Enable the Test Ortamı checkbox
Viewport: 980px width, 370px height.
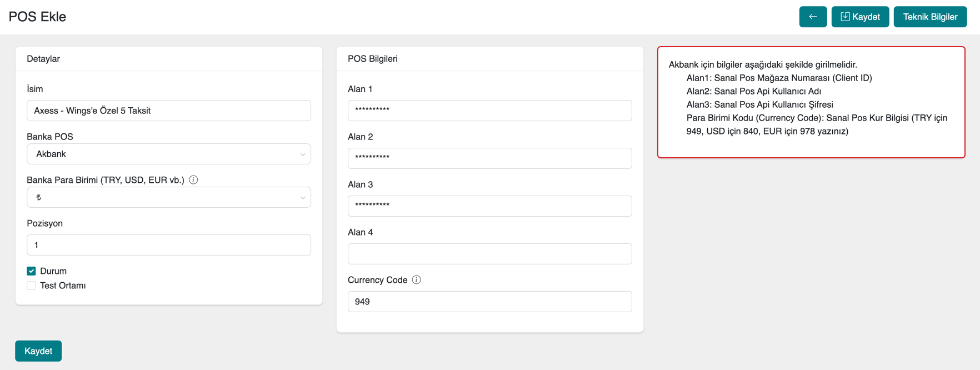coord(31,286)
